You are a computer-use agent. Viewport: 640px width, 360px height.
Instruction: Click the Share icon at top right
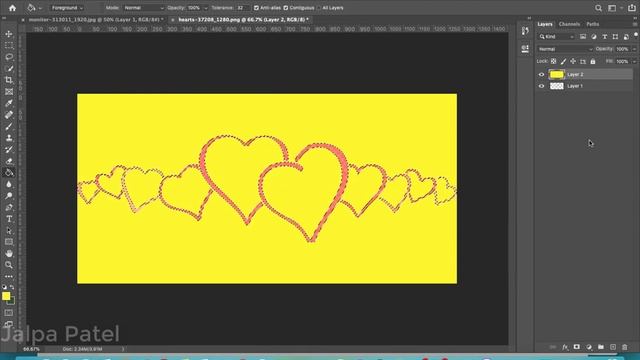click(x=631, y=8)
